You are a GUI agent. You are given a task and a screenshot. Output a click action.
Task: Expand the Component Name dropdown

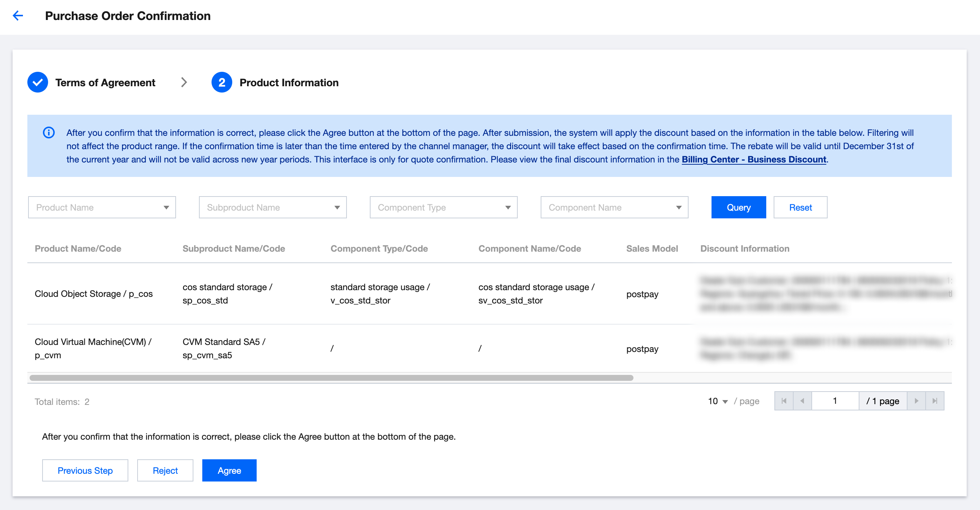pos(614,207)
